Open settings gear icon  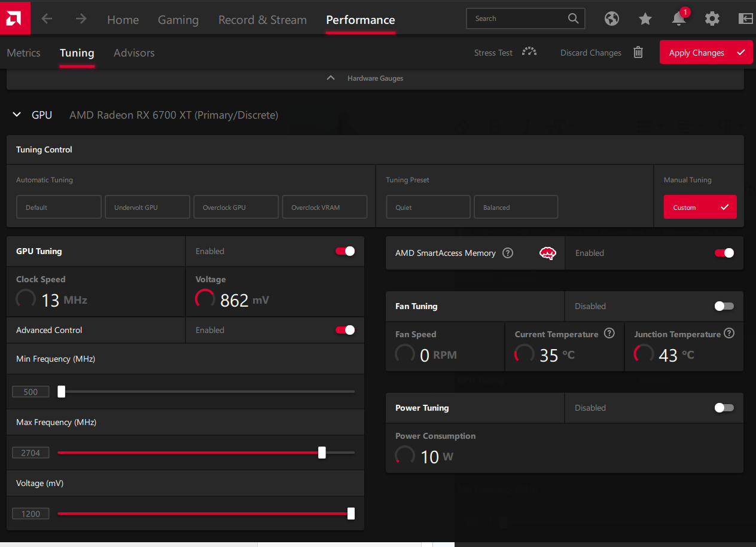click(712, 19)
